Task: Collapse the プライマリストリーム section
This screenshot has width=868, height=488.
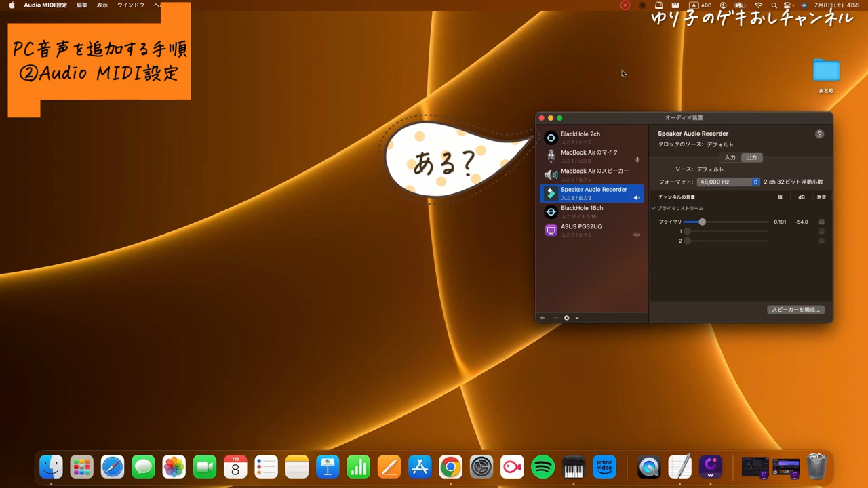Action: (654, 209)
